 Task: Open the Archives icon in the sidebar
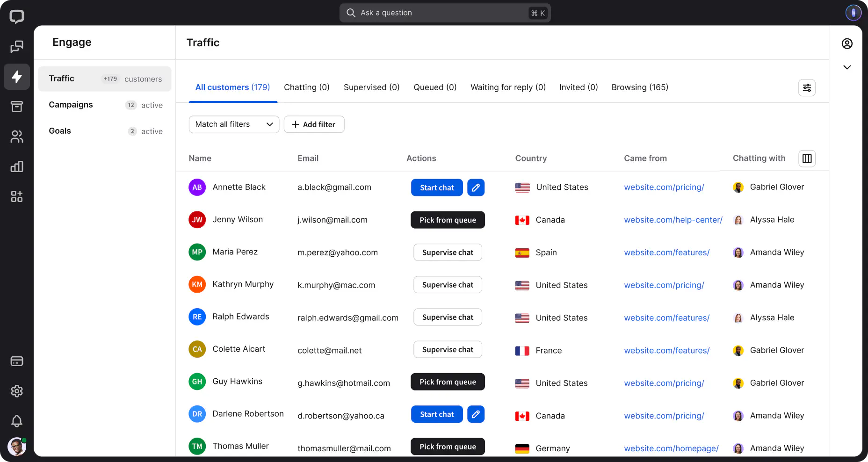(17, 107)
